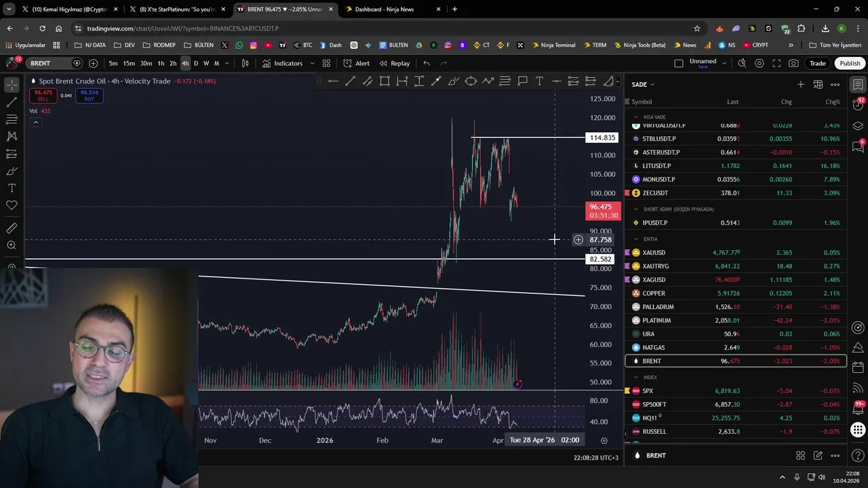Open chat icon with 6 badge

tap(858, 147)
